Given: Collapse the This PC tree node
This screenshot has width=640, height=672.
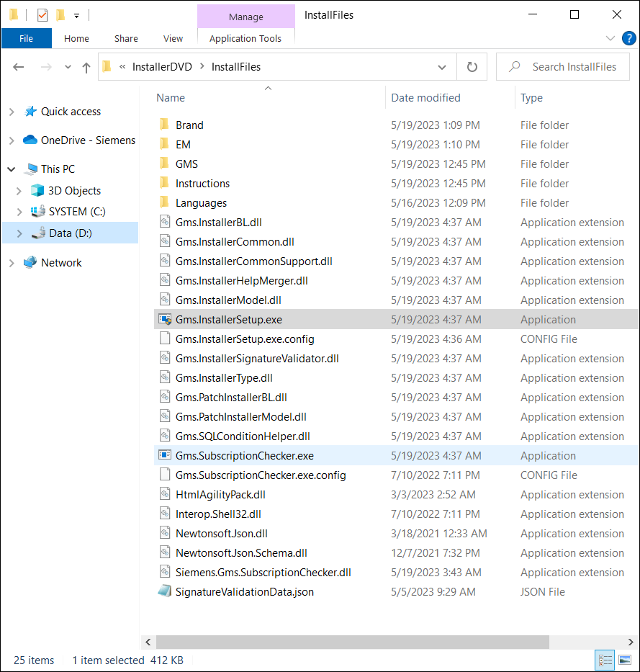Looking at the screenshot, I should click(x=12, y=169).
